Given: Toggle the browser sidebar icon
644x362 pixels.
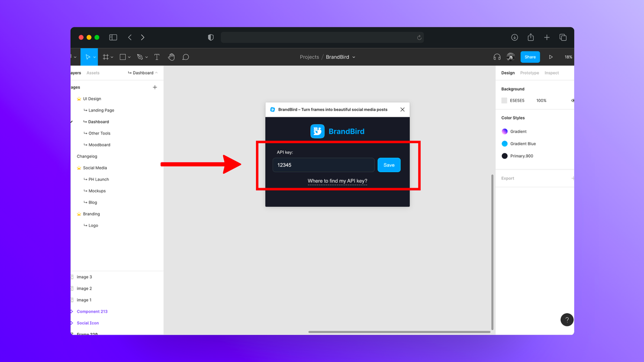Looking at the screenshot, I should (x=113, y=38).
